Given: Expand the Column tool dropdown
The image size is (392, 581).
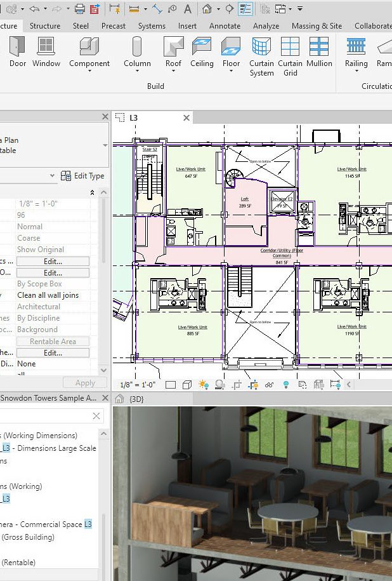Looking at the screenshot, I should click(x=137, y=72).
